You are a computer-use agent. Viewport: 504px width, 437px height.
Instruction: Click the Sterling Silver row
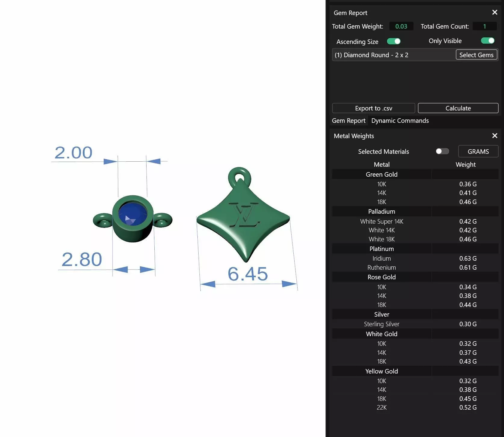415,324
